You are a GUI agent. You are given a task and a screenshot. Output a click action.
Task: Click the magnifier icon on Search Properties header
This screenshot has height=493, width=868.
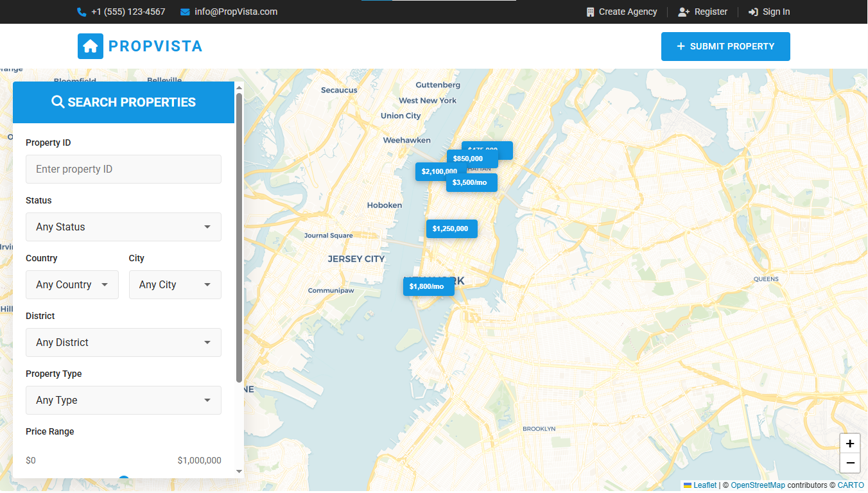coord(58,101)
